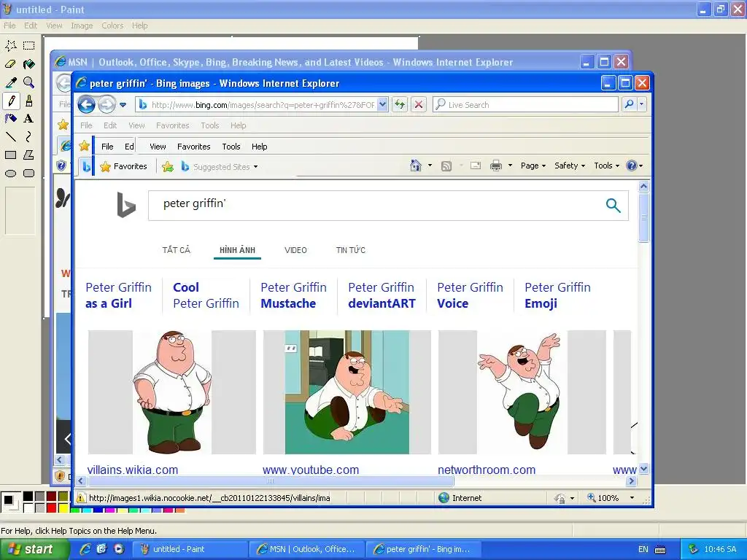This screenshot has height=560, width=747.
Task: Open Paint's File menu
Action: (9, 26)
